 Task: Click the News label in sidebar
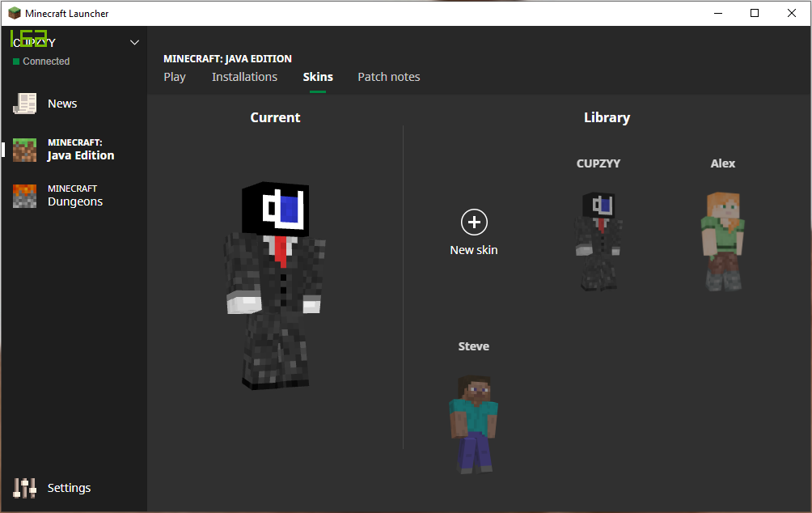pos(62,104)
